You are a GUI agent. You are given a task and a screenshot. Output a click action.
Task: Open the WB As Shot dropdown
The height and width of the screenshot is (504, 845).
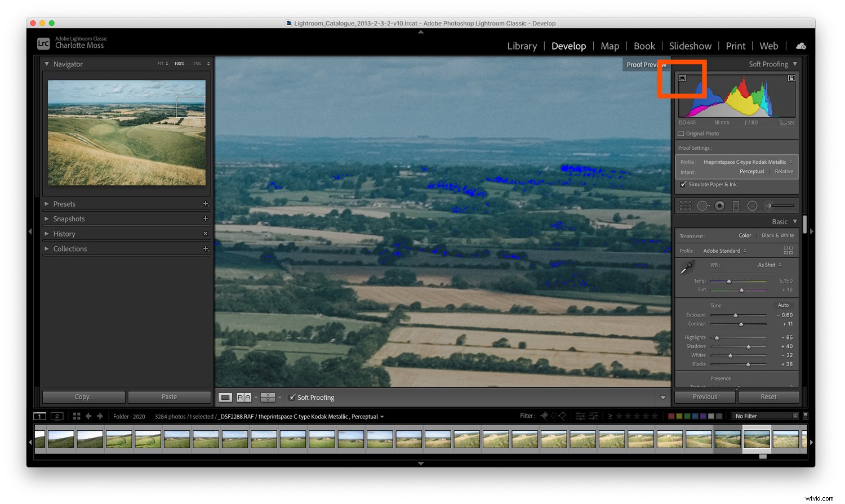click(x=770, y=264)
